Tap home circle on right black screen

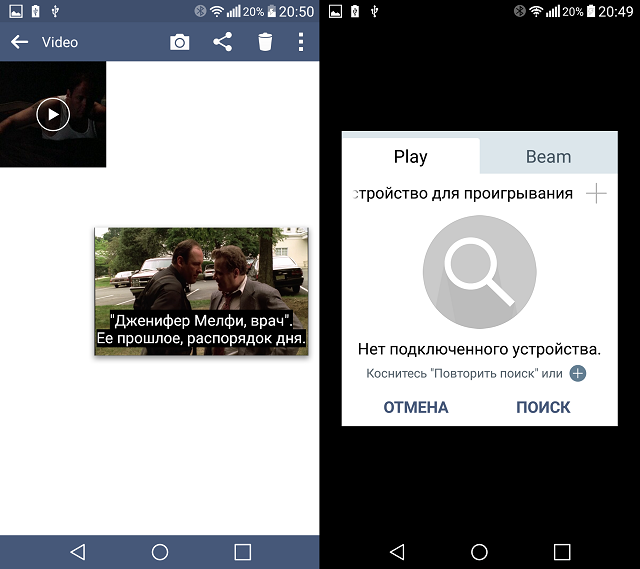[x=479, y=552]
